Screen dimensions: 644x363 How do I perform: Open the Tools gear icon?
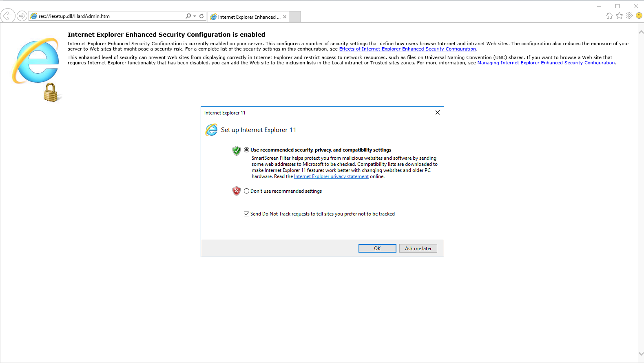(629, 16)
